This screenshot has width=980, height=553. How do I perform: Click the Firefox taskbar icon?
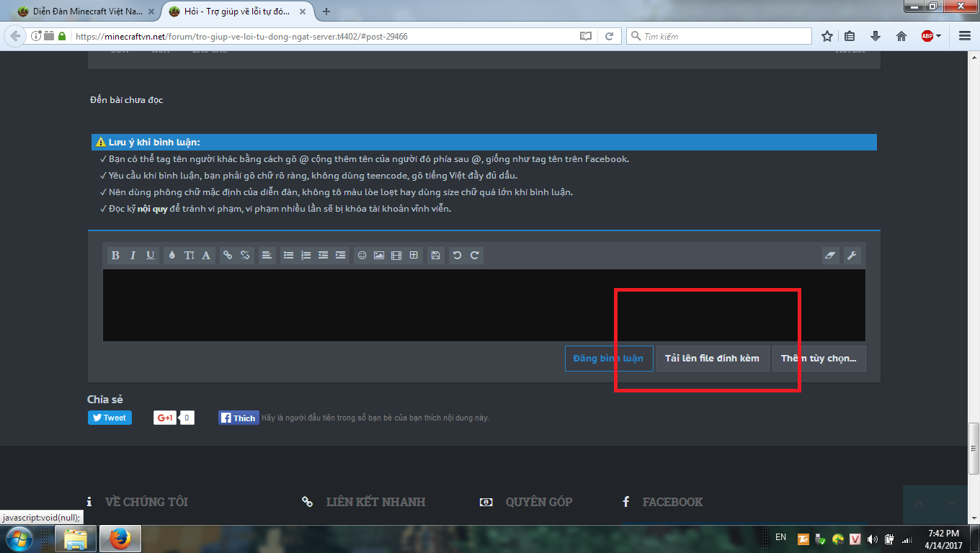(120, 539)
